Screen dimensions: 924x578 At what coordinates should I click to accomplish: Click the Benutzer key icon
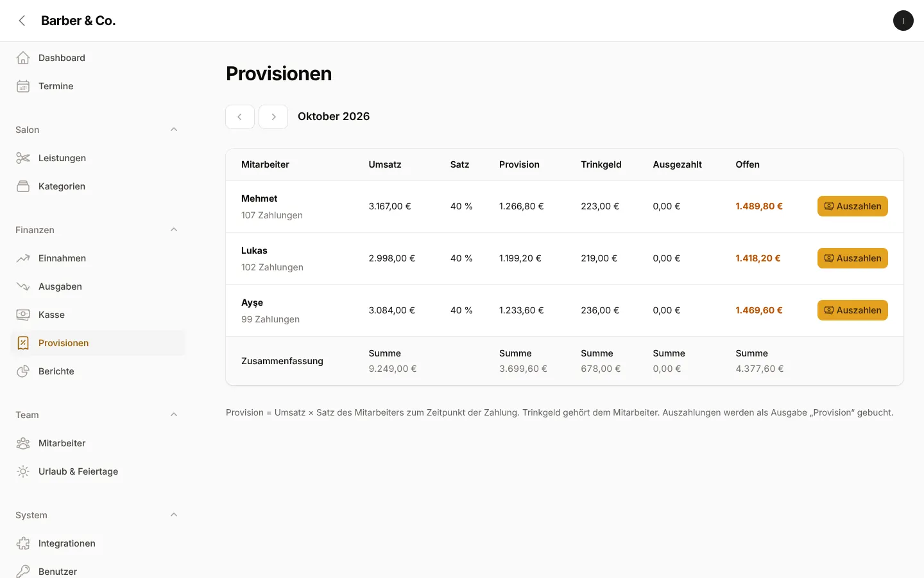click(23, 572)
